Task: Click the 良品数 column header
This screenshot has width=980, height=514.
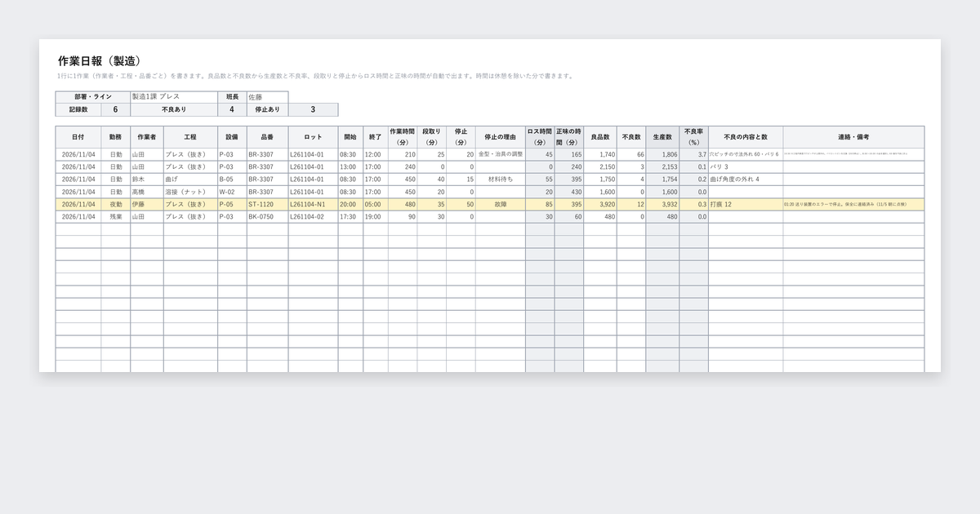Action: [600, 137]
